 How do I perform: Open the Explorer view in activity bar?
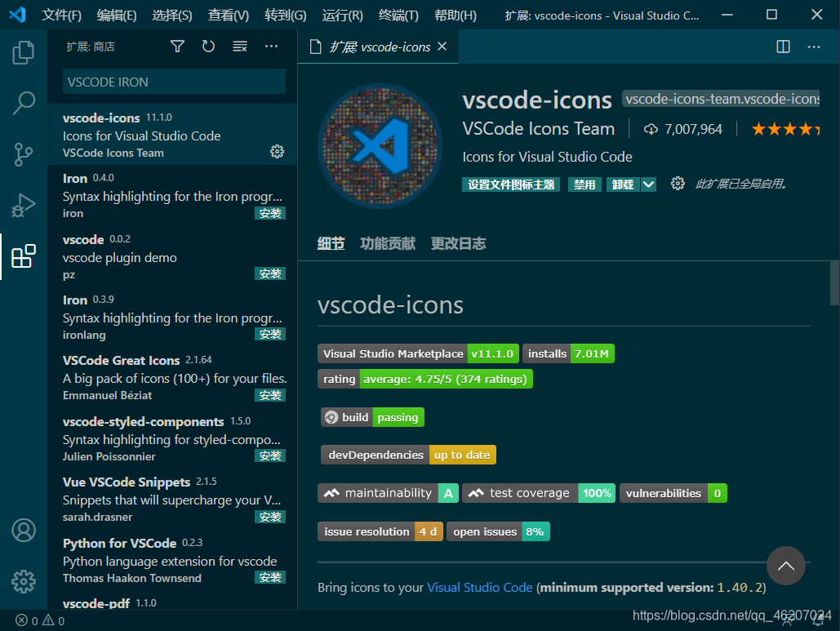(24, 52)
